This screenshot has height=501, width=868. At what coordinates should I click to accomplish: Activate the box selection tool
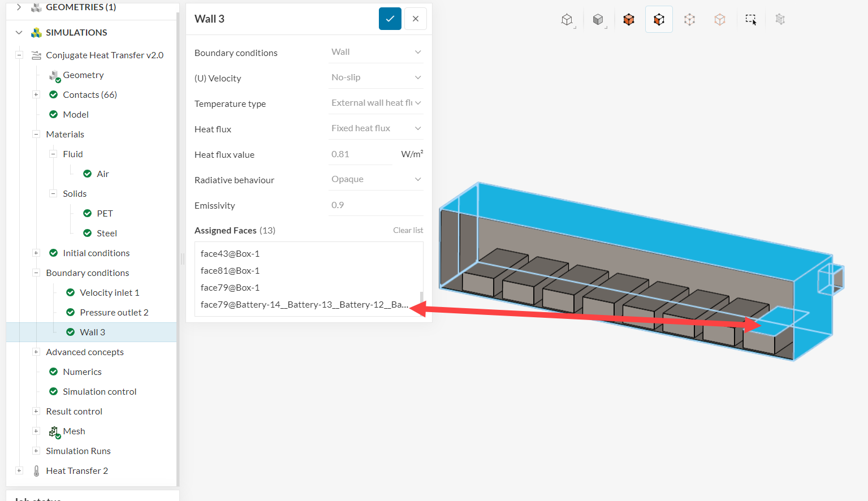coord(750,19)
